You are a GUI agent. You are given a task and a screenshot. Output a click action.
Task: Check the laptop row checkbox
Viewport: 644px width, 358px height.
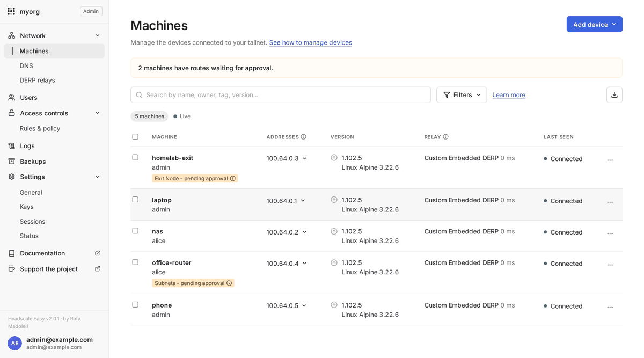[x=135, y=199]
